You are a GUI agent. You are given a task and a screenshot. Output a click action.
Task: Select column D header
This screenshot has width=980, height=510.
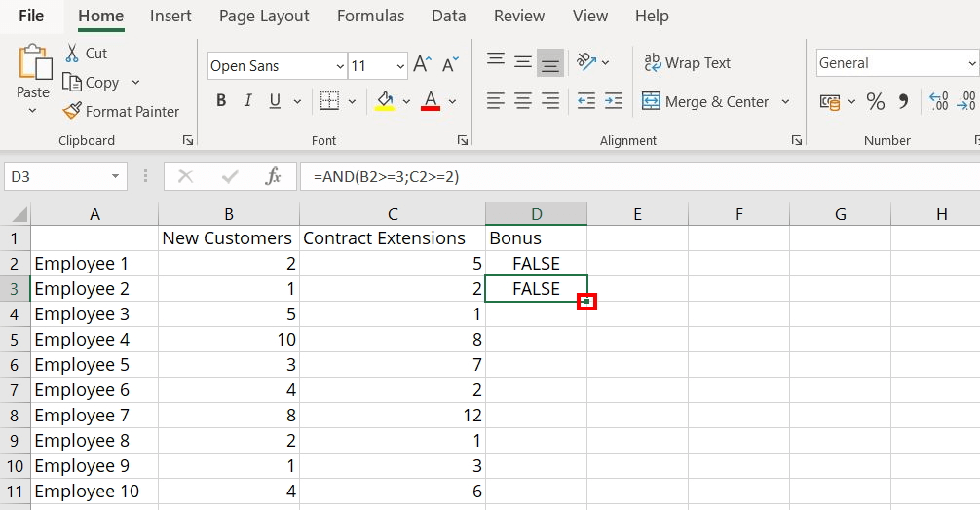[x=536, y=214]
